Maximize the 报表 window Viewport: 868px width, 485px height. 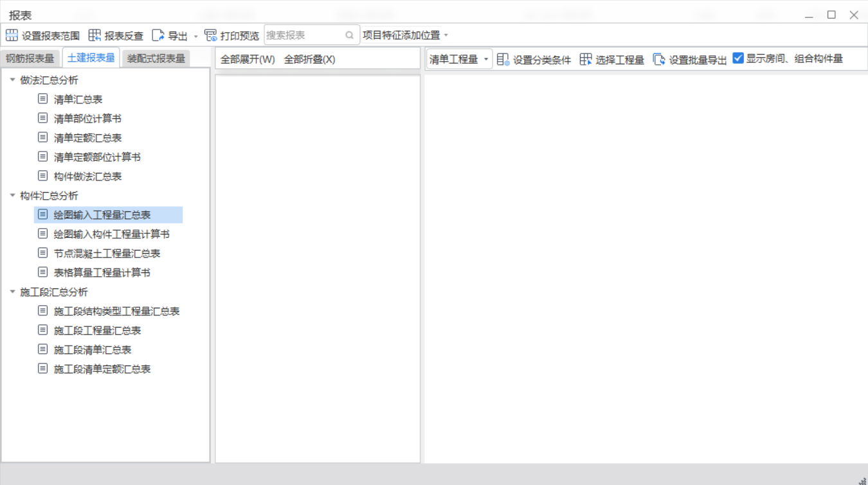[x=831, y=15]
